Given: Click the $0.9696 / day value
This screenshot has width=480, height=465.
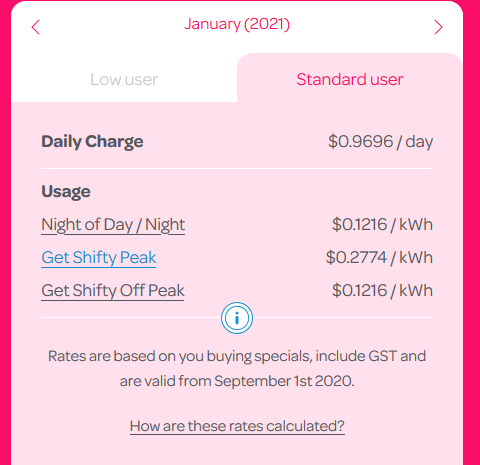Looking at the screenshot, I should [x=380, y=142].
